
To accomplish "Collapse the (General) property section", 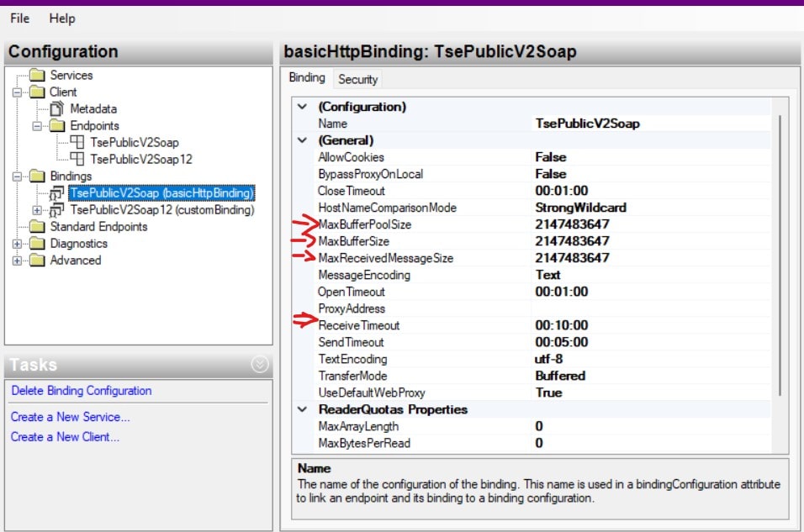I will coord(303,140).
